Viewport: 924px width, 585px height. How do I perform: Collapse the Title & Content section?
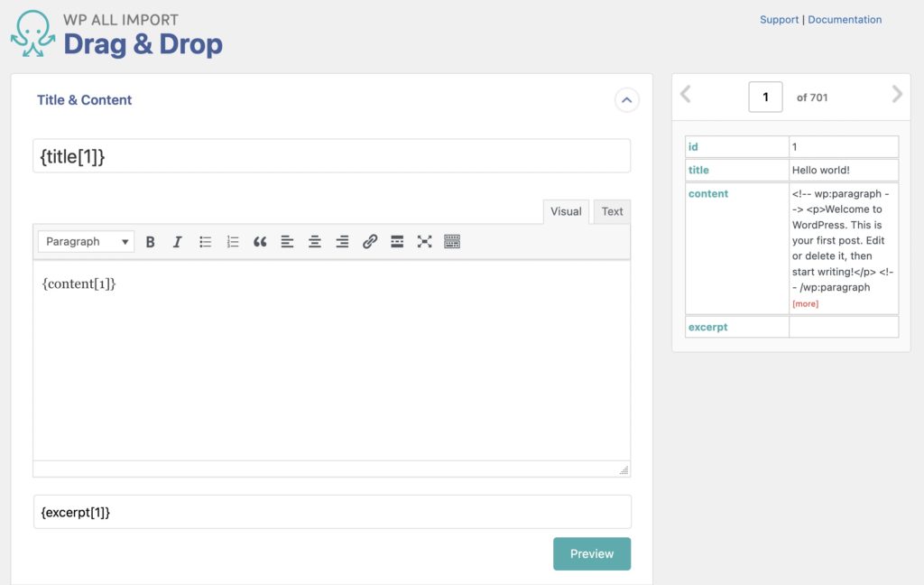pyautogui.click(x=627, y=100)
